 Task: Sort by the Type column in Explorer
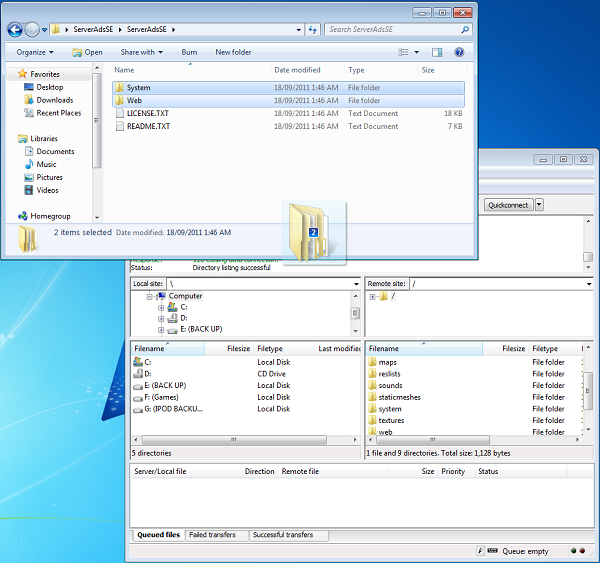click(381, 70)
